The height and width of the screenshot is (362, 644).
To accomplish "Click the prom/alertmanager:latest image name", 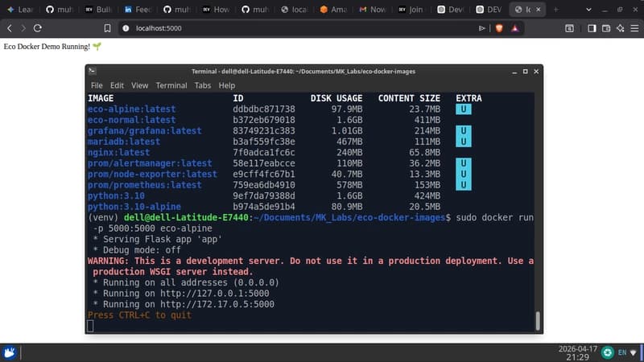I will click(x=150, y=163).
